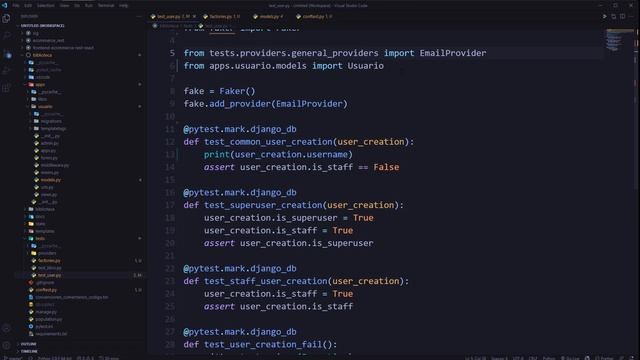640x360 pixels.
Task: Open the Explorer view in the activity bar
Action: click(x=6, y=18)
